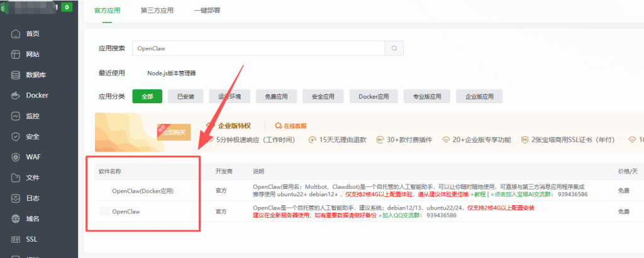Open the 文件 files folder icon
The height and width of the screenshot is (258, 644).
point(16,177)
